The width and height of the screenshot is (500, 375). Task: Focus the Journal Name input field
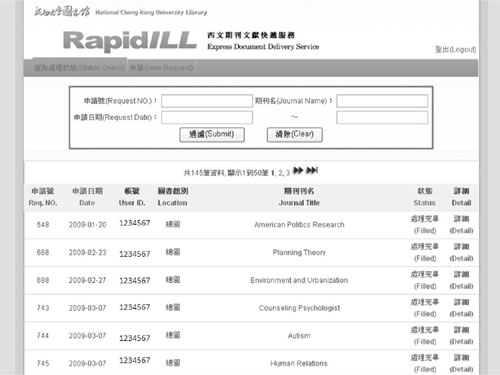(x=382, y=101)
